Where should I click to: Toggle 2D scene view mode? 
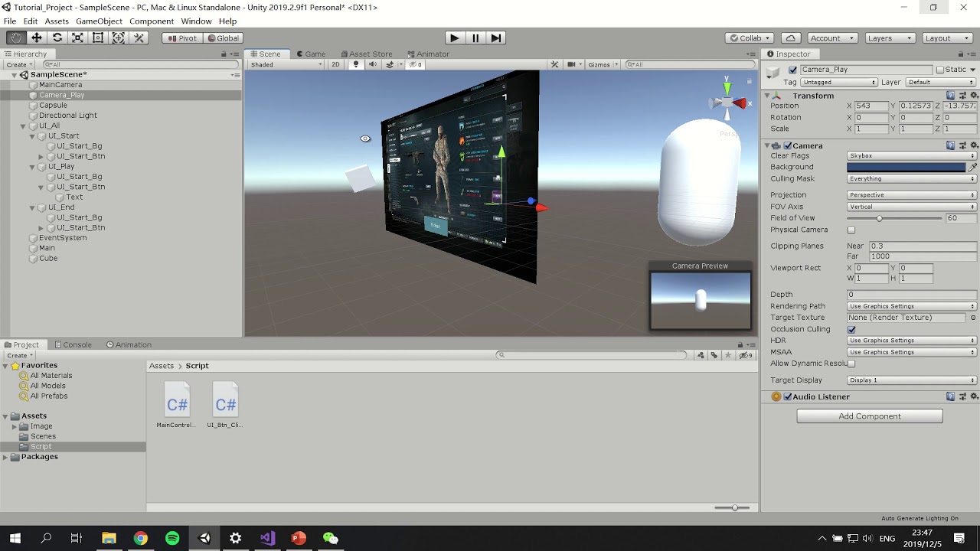click(335, 64)
